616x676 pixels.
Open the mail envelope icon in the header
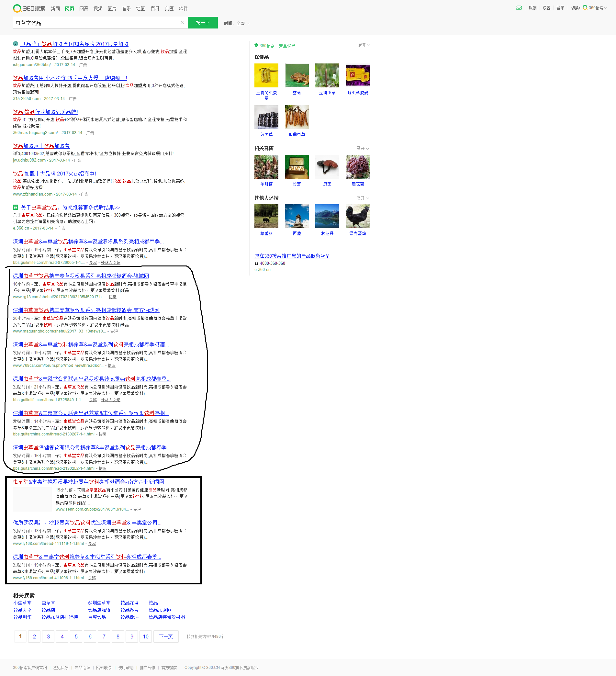click(519, 8)
